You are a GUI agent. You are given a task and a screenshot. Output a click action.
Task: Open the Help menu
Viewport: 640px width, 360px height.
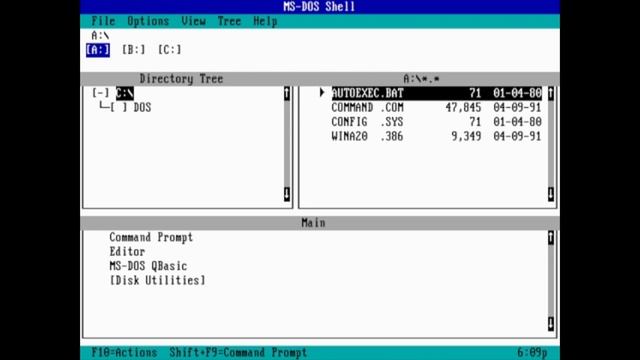click(265, 21)
